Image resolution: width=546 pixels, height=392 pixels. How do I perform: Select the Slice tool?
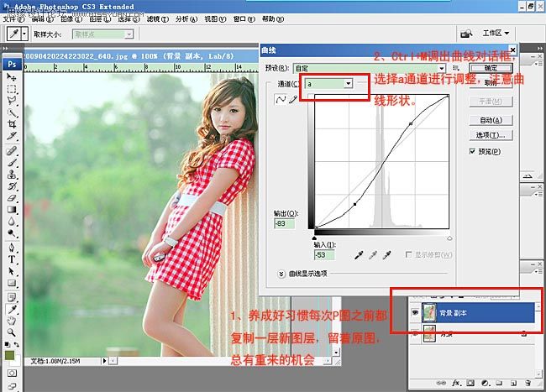click(x=12, y=136)
